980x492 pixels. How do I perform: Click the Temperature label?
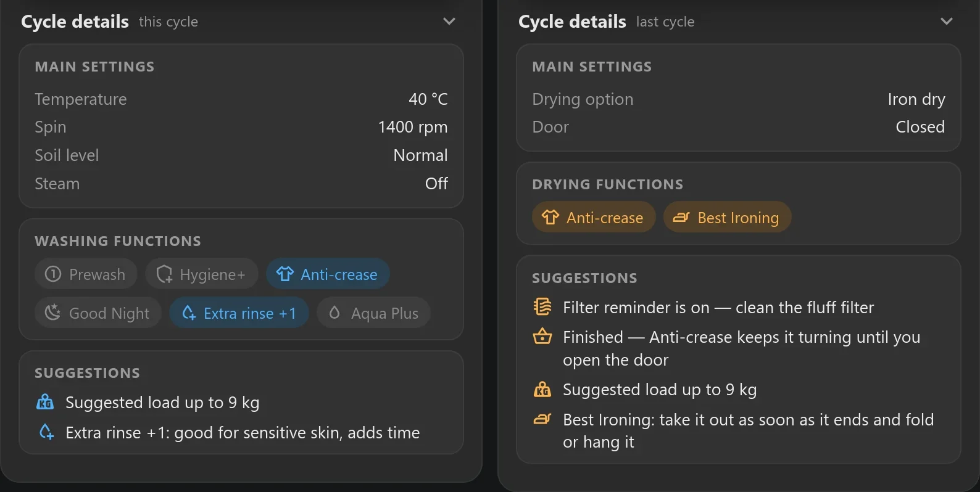coord(81,99)
